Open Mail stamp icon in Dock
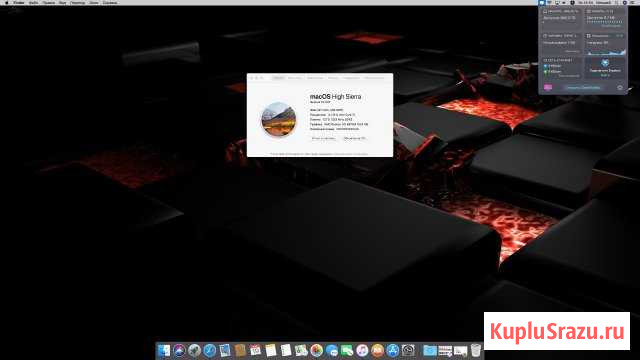 pyautogui.click(x=225, y=351)
